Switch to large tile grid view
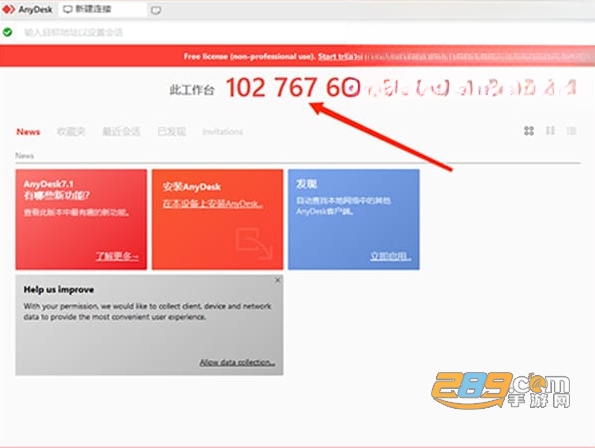595x448 pixels. click(529, 131)
